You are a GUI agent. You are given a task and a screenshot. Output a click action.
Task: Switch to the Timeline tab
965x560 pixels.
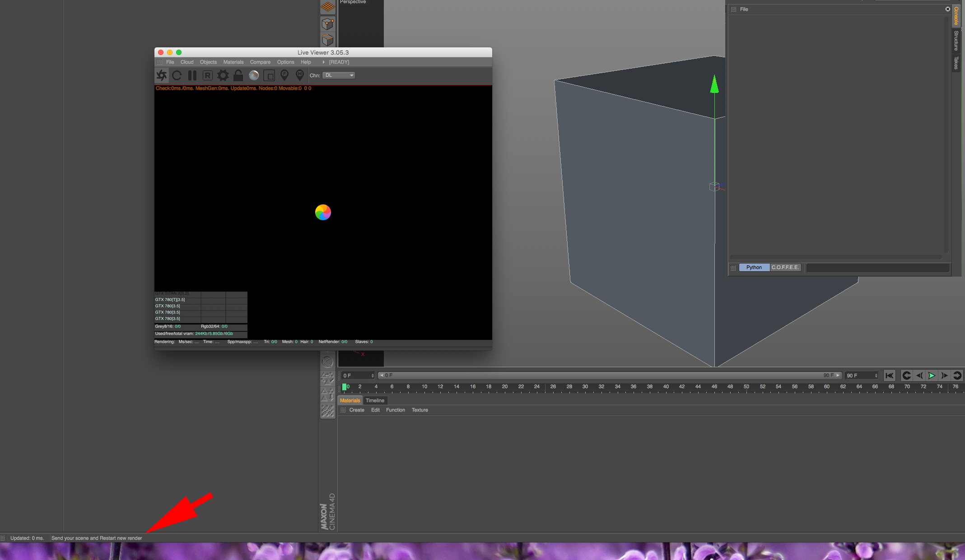tap(375, 400)
